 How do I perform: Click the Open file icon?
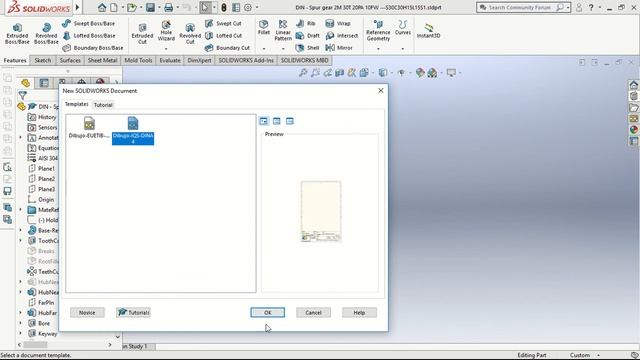coord(131,7)
